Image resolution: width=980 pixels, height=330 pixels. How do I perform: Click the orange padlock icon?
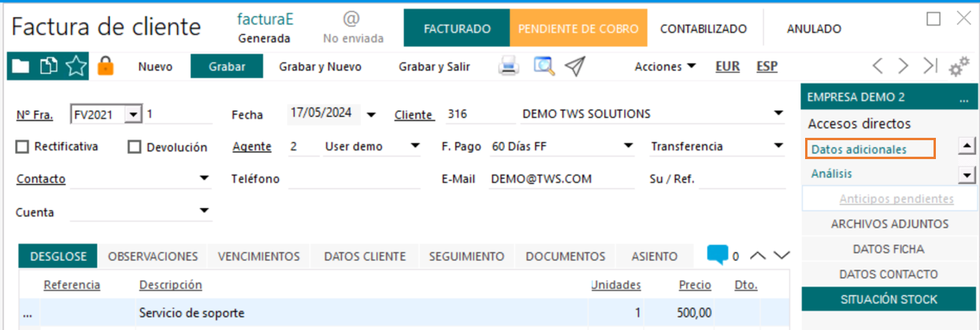click(106, 67)
